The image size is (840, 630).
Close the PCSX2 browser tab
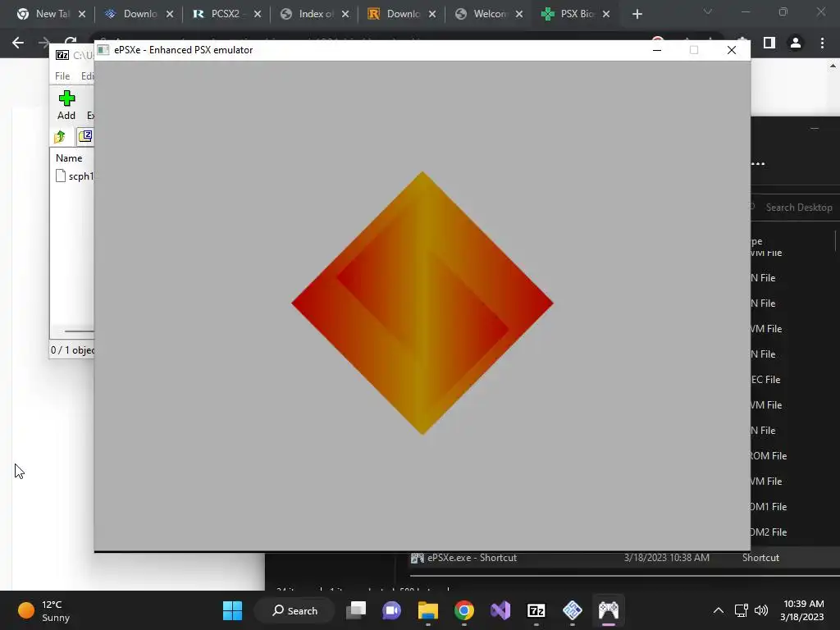258,14
